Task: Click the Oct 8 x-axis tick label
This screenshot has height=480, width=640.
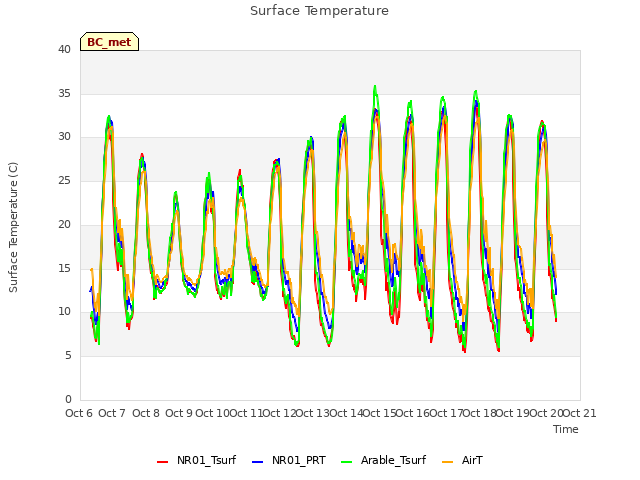Action: pyautogui.click(x=146, y=413)
